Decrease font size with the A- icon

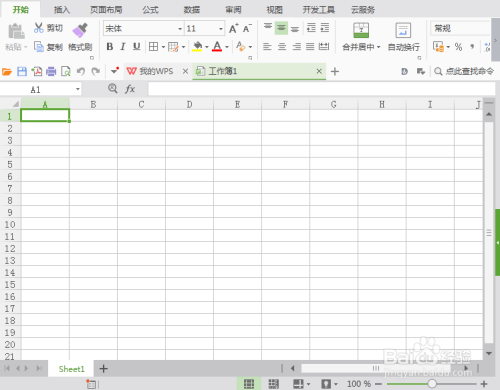coord(247,28)
